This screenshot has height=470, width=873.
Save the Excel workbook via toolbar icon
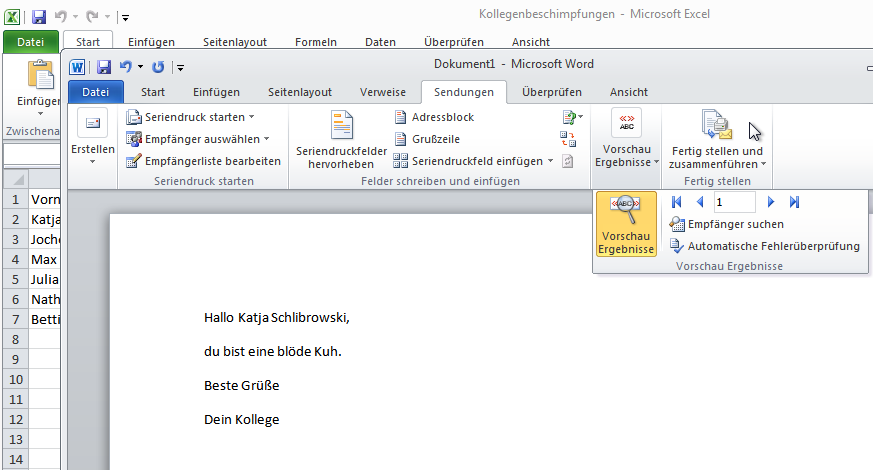pos(39,17)
